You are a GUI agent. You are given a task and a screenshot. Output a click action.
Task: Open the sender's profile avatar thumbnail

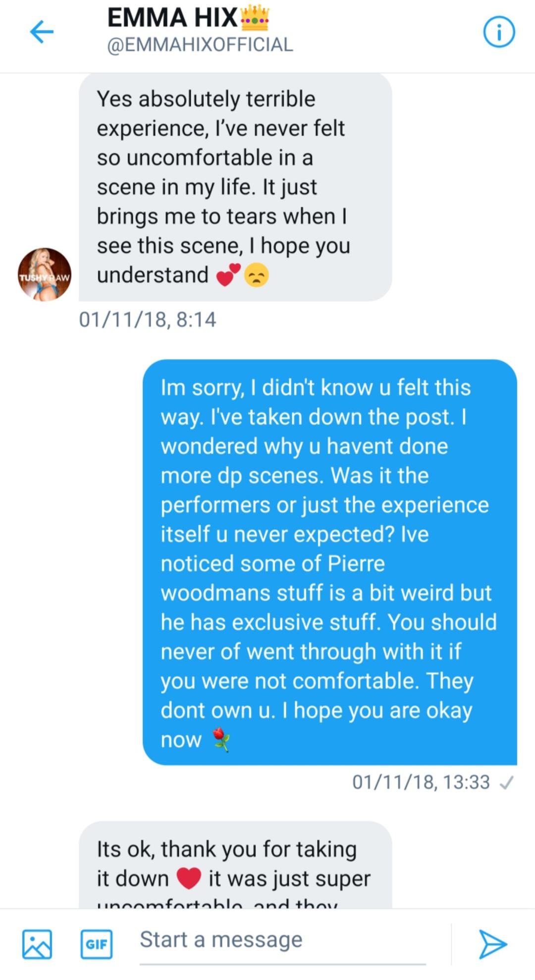45,274
